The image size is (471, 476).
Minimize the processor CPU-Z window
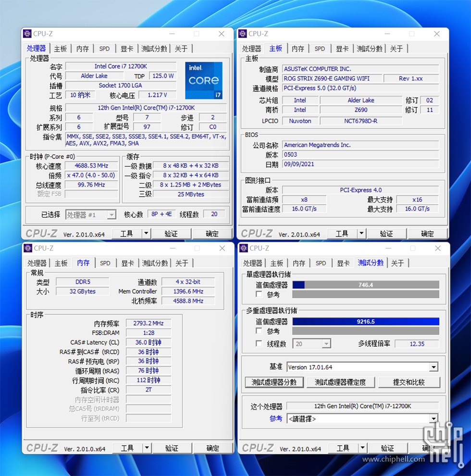point(172,34)
